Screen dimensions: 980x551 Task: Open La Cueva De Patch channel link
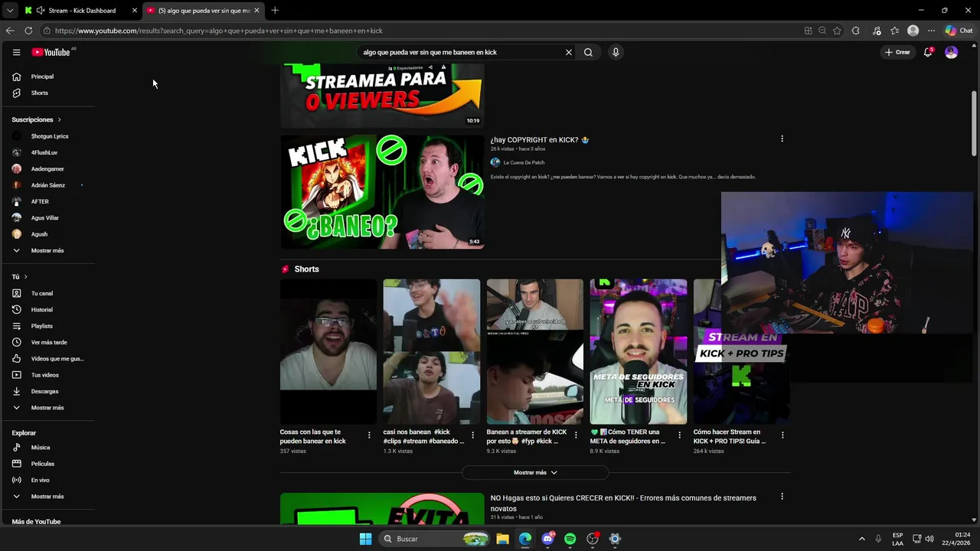click(x=524, y=162)
